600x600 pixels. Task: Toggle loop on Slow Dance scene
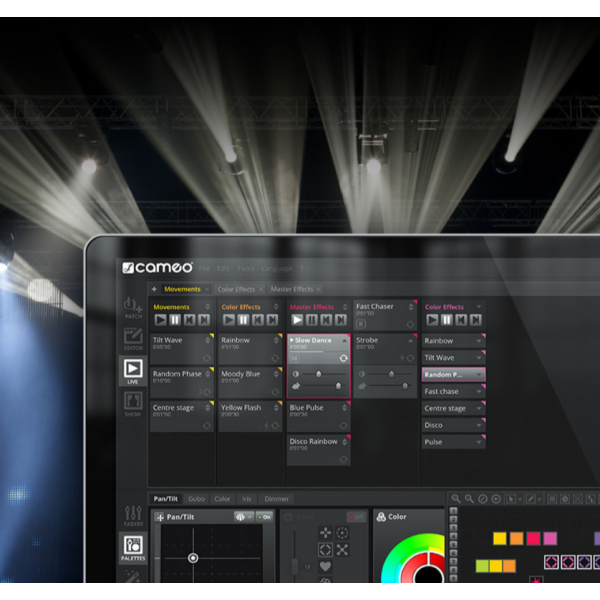pos(343,357)
